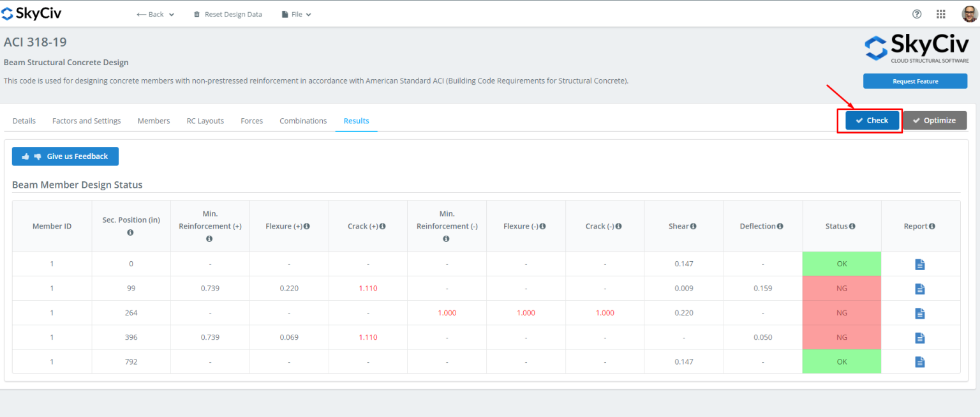This screenshot has width=980, height=417.
Task: Click Reset Design Data
Action: 228,14
